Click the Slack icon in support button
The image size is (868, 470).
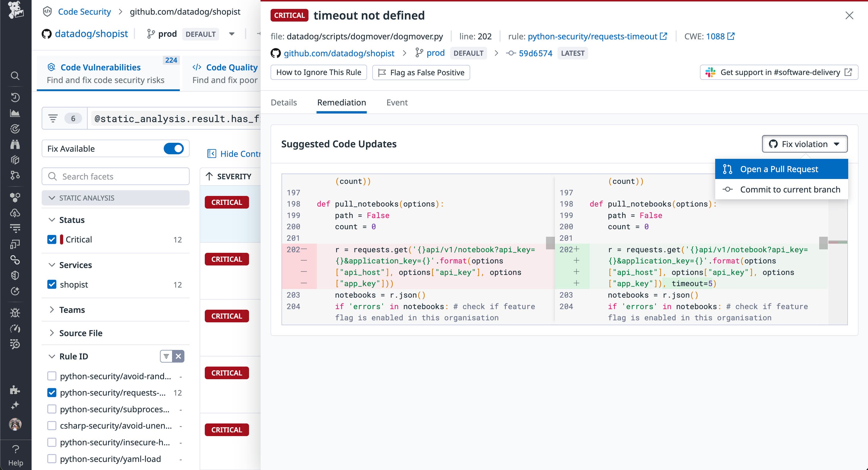[x=710, y=72]
